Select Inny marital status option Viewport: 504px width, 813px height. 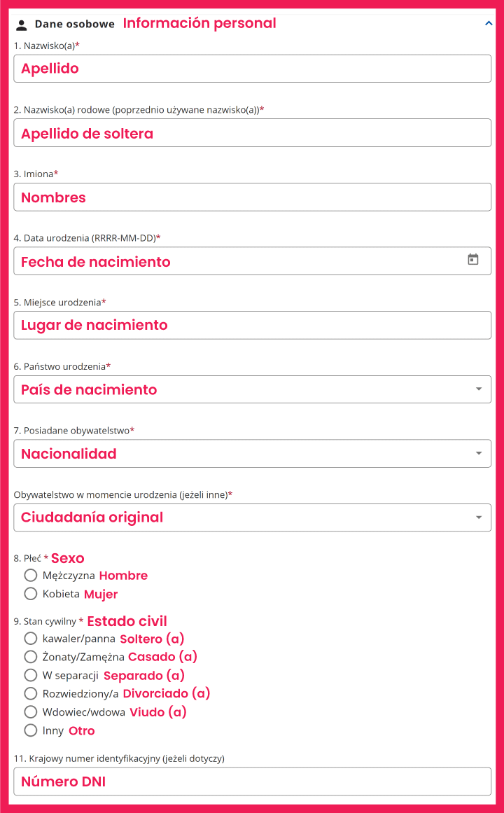pyautogui.click(x=30, y=730)
